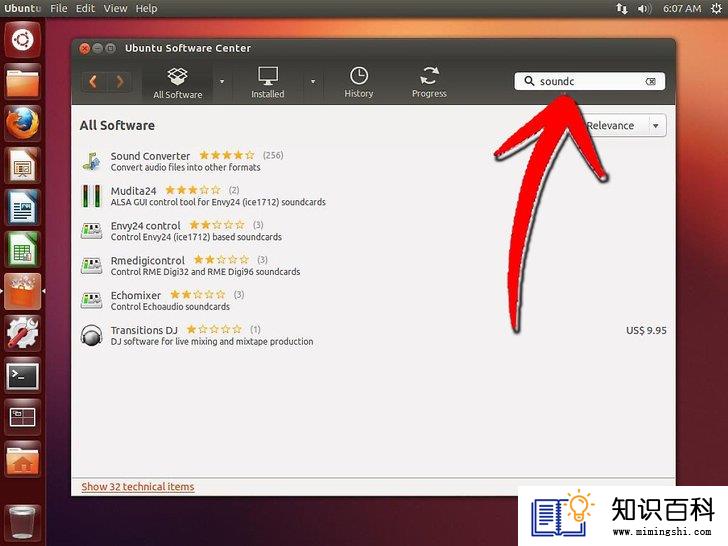Open the View menu
Screen dimensions: 728x546
pos(115,8)
